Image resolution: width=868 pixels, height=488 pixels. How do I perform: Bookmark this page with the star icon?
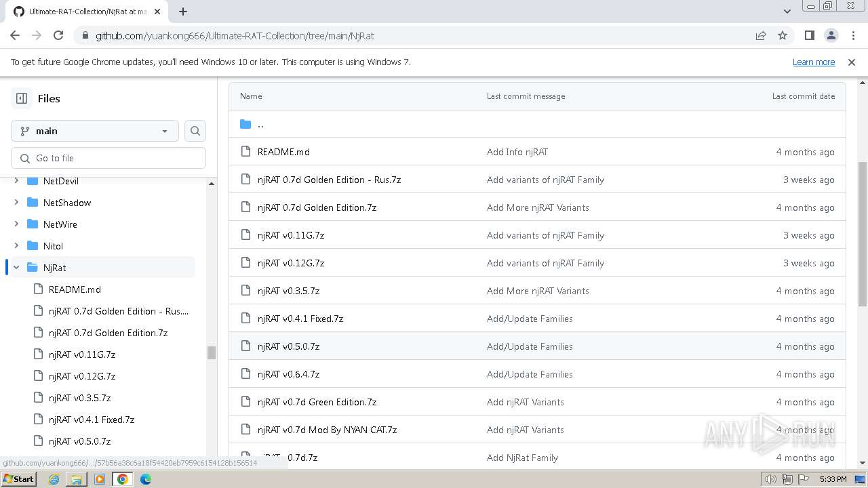[x=783, y=35]
